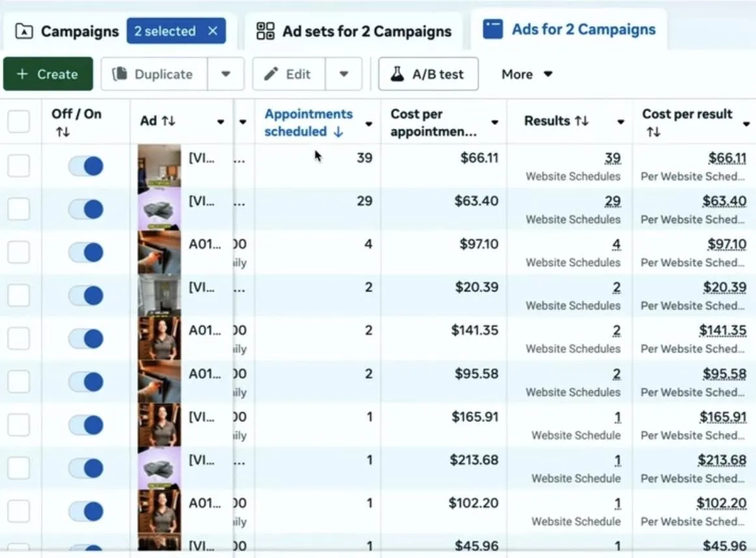This screenshot has height=558, width=756.
Task: Open the Duplicate dropdown arrow
Action: (226, 74)
